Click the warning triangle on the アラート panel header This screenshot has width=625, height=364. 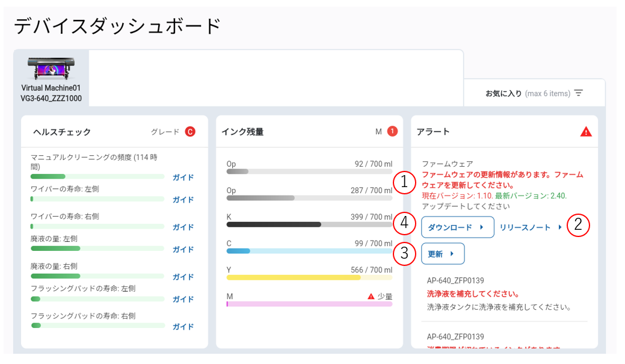click(587, 131)
